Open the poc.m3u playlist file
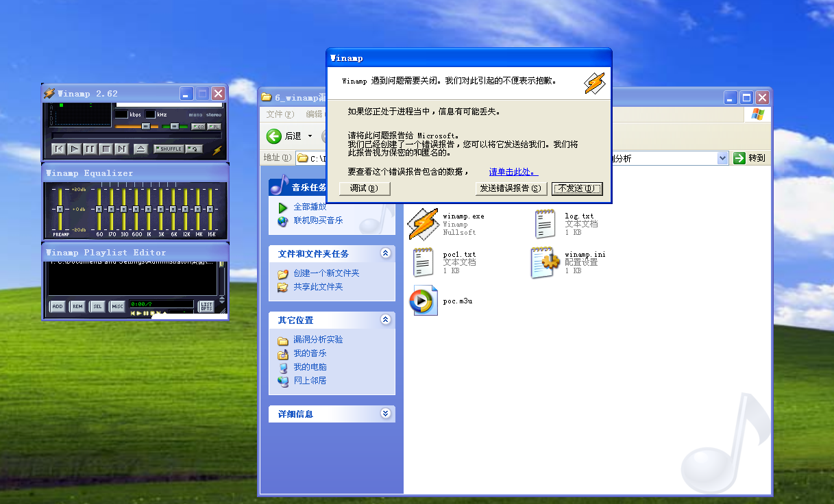Screen dimensions: 834x504 423,299
